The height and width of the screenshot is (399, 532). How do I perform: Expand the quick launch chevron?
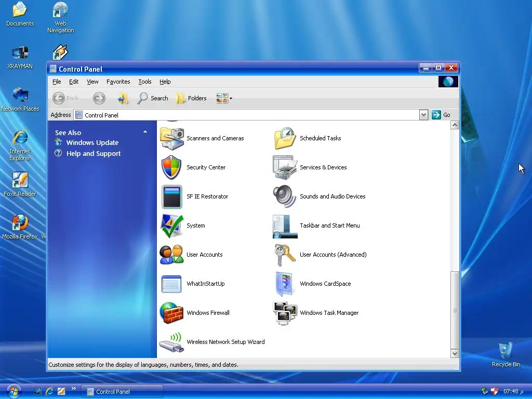[74, 389]
